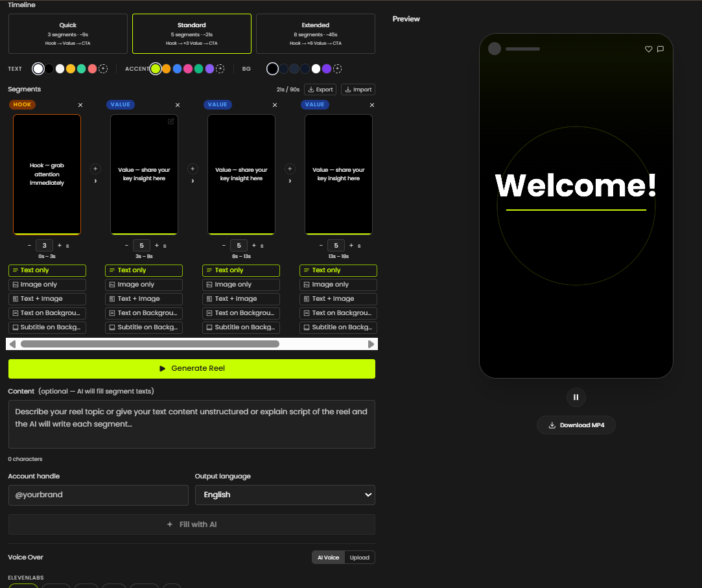The height and width of the screenshot is (588, 702).
Task: Switch voice over to AI Voice
Action: click(x=328, y=558)
